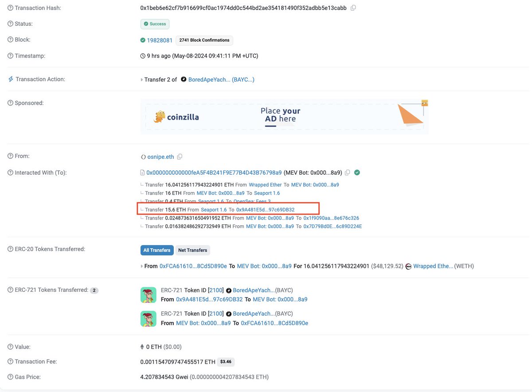532x392 pixels.
Task: Open Token ID 2100 link in second ERC-721 transfer
Action: click(x=216, y=314)
